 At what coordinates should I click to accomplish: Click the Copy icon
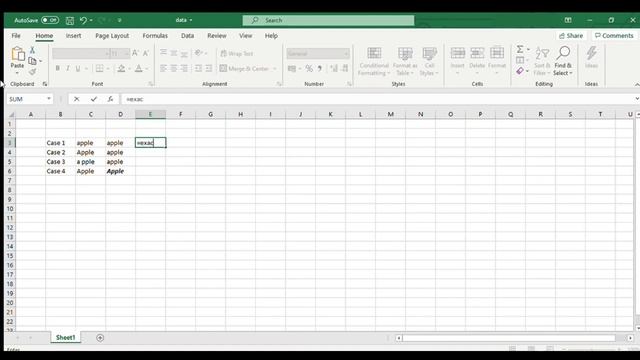point(32,61)
